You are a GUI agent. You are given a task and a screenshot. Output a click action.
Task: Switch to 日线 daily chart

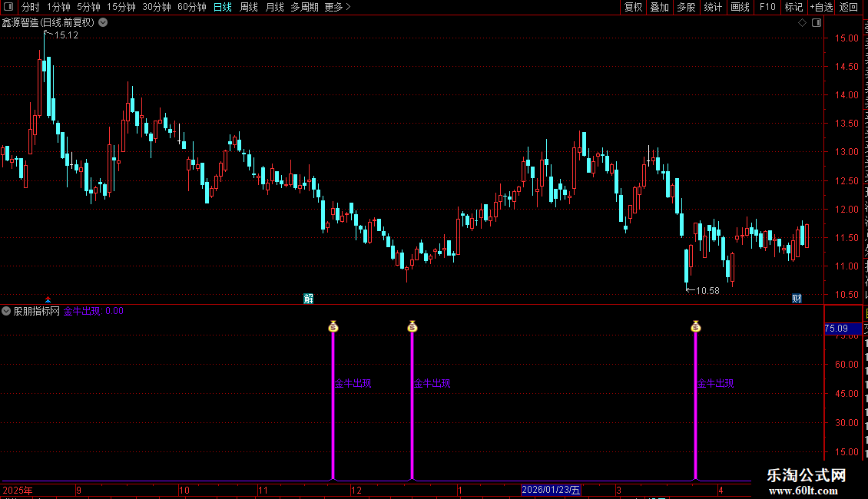point(223,7)
